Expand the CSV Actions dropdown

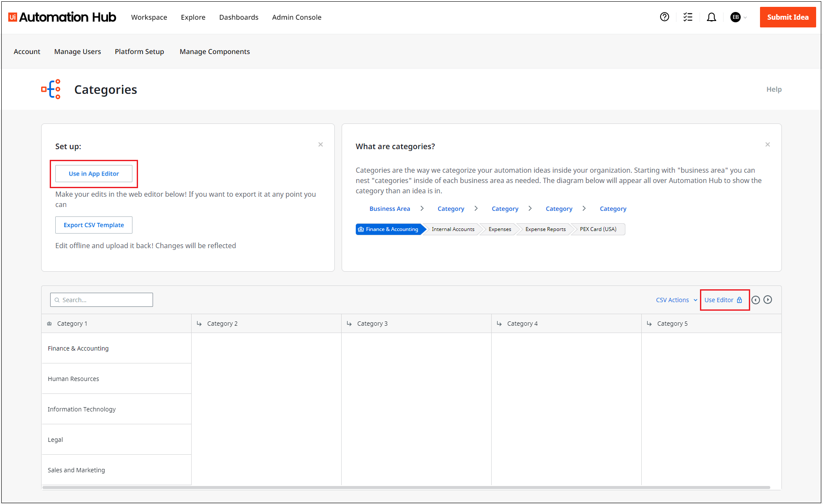coord(676,300)
